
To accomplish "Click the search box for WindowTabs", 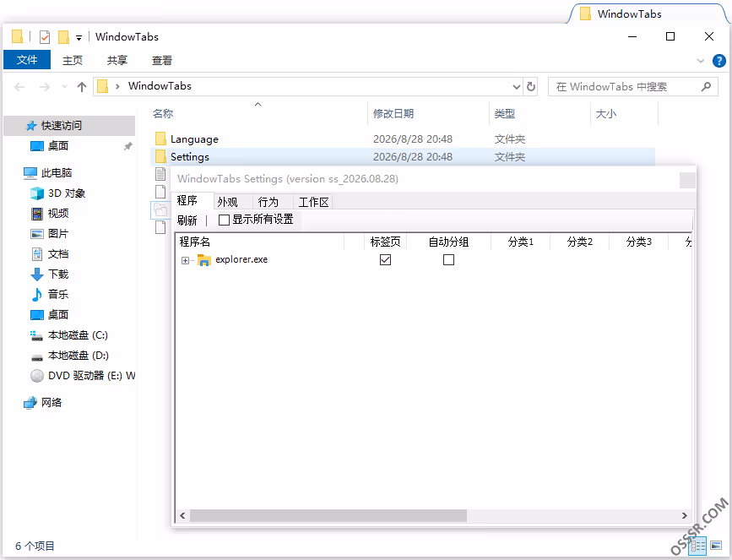I will click(x=632, y=87).
